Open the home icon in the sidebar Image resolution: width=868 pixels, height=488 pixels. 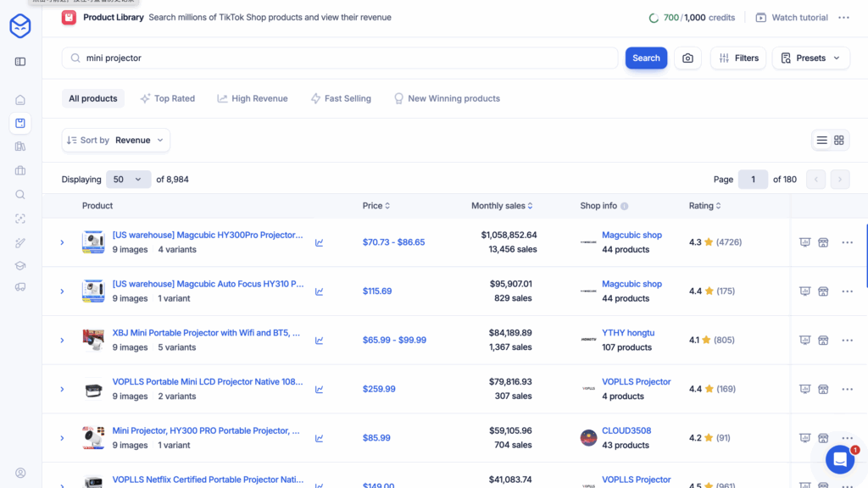tap(20, 100)
